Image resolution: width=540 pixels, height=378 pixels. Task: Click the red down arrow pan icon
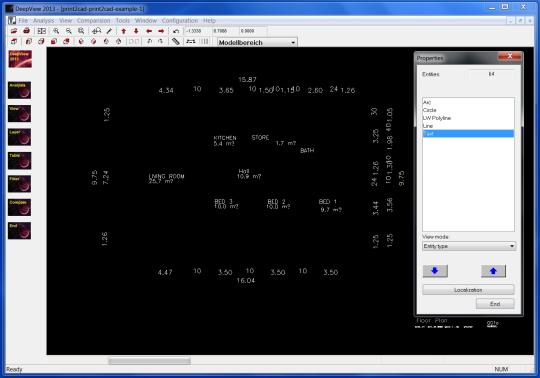(136, 31)
